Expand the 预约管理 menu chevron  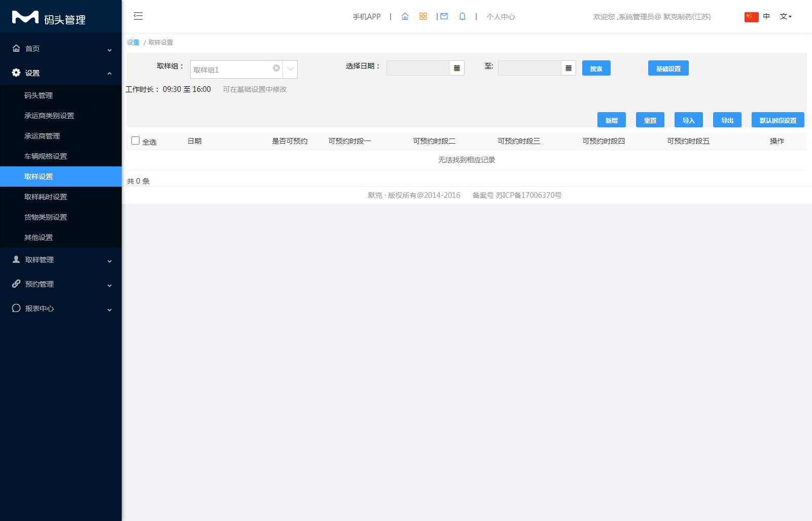pos(110,286)
